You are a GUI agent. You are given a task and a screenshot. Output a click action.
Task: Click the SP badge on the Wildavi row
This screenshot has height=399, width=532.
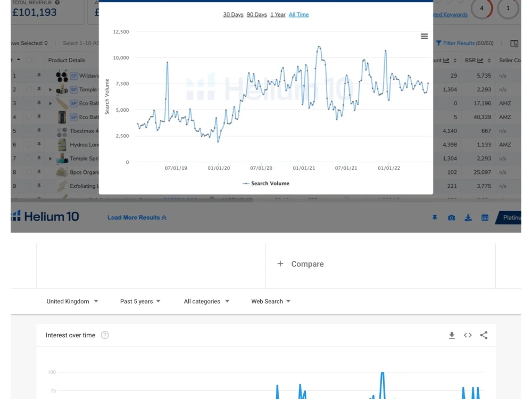click(73, 76)
